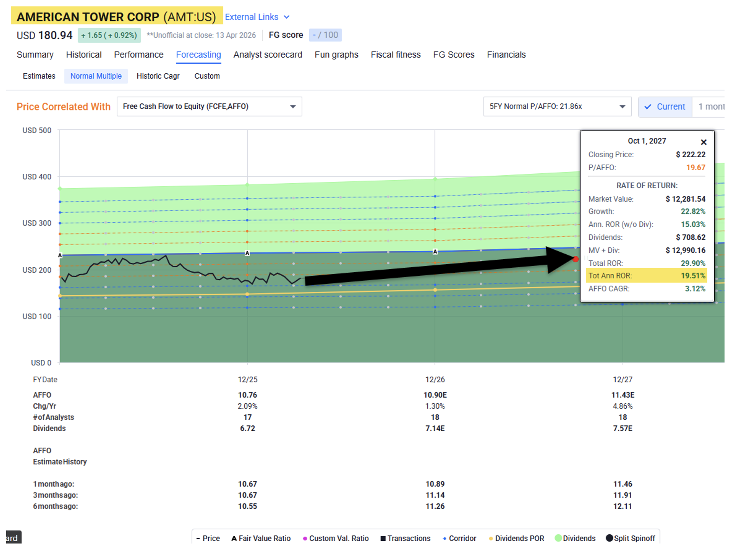The image size is (756, 560).
Task: Close the Oct 1, 2027 tooltip popup
Action: [x=703, y=142]
